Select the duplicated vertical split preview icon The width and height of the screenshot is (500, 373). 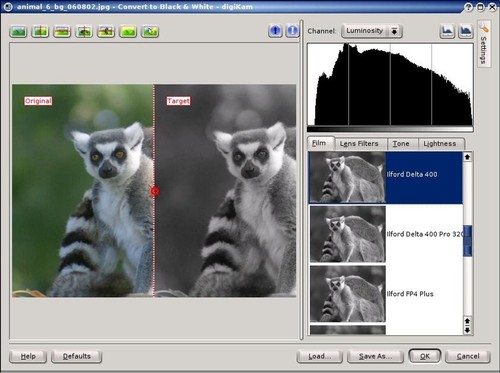(84, 31)
